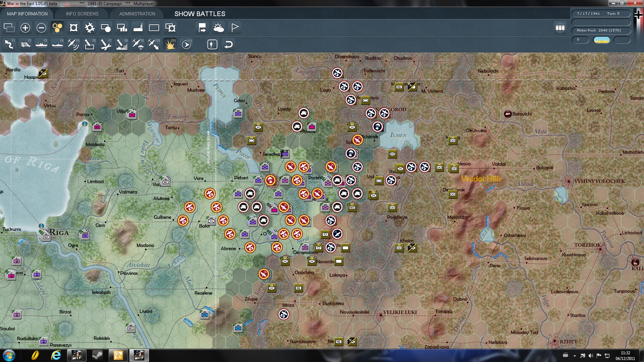Select the unit counter at Haapsalu
Screen dimensions: 644x362
click(x=43, y=73)
